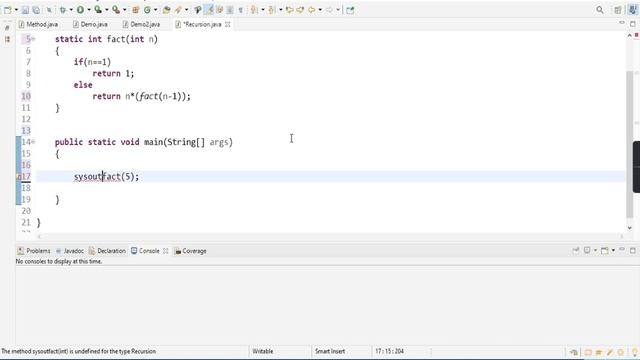Click the Back navigation arrow icon

click(311, 10)
